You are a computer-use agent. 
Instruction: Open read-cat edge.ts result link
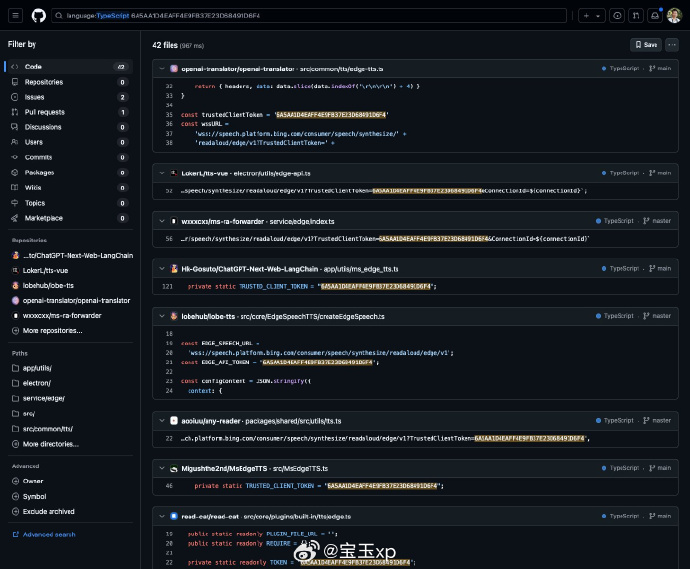point(266,517)
